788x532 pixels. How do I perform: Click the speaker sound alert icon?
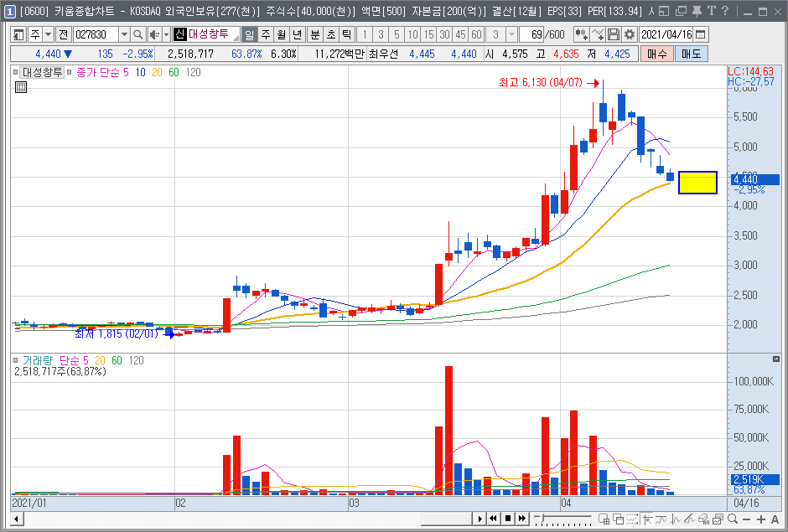pyautogui.click(x=153, y=34)
